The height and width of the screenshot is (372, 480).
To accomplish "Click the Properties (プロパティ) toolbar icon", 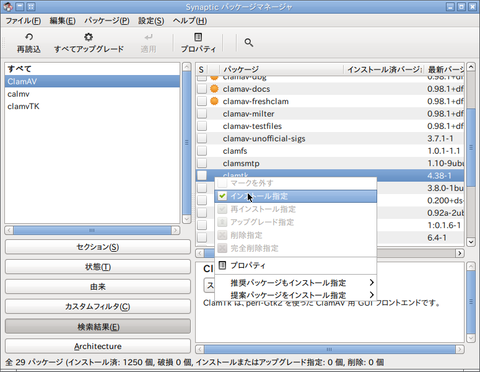I will pyautogui.click(x=198, y=37).
